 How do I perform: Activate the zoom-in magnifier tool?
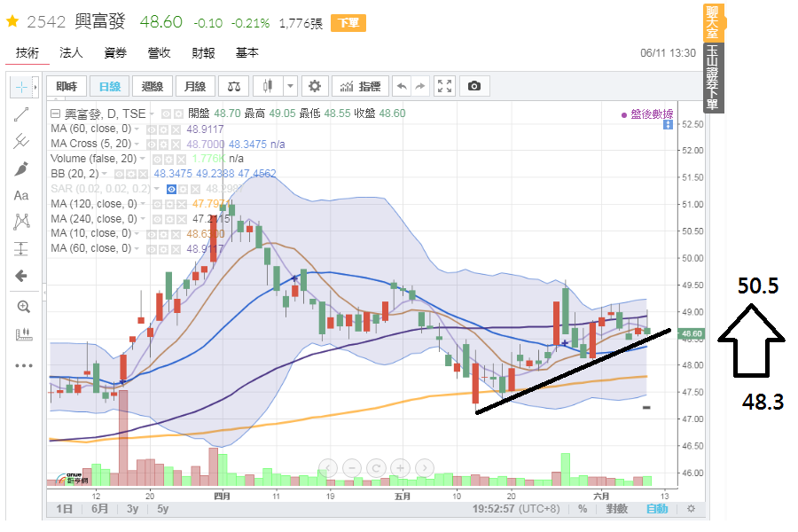coord(23,307)
